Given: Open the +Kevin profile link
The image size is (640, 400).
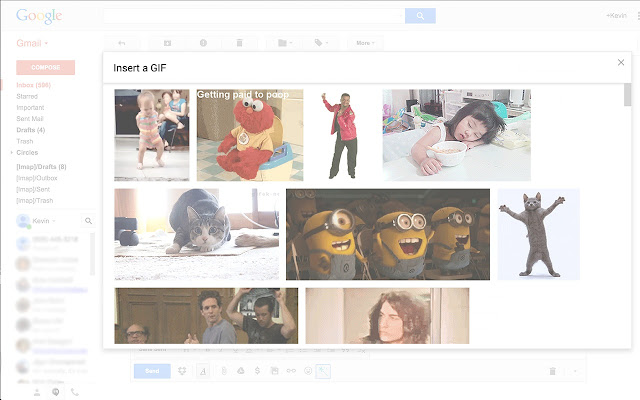Looking at the screenshot, I should click(x=616, y=16).
